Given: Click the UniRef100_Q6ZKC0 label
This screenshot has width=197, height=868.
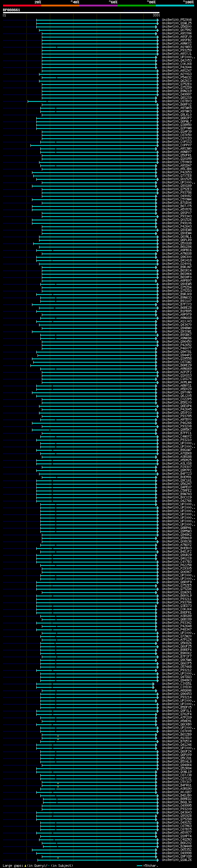Looking at the screenshot, I should [x=177, y=81].
